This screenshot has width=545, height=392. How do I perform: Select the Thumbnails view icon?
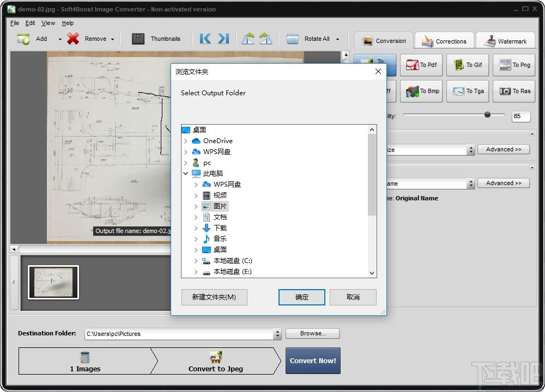click(x=138, y=39)
